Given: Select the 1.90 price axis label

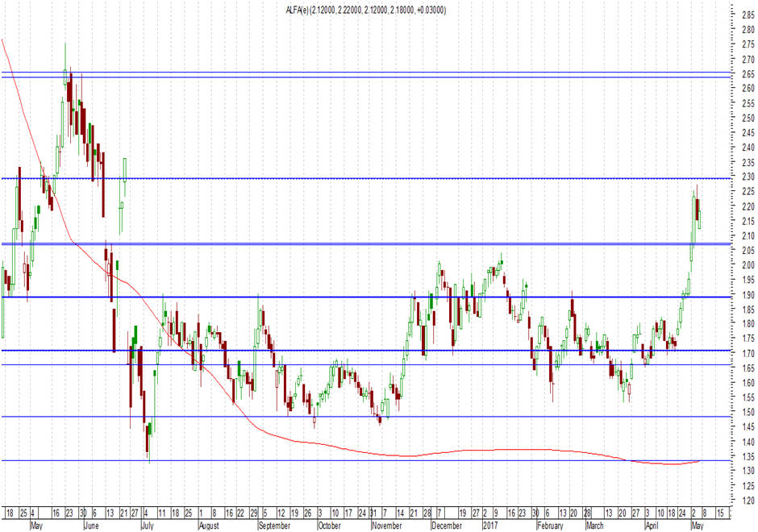Looking at the screenshot, I should click(x=748, y=295).
